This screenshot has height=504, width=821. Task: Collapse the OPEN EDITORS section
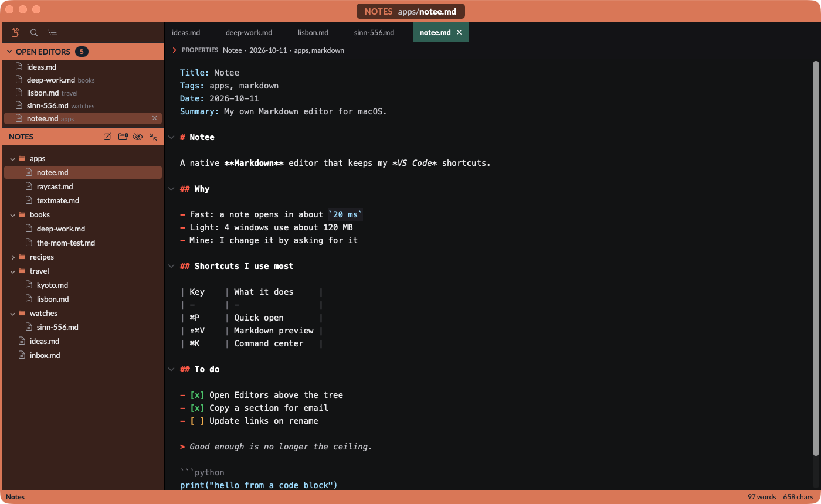point(9,52)
